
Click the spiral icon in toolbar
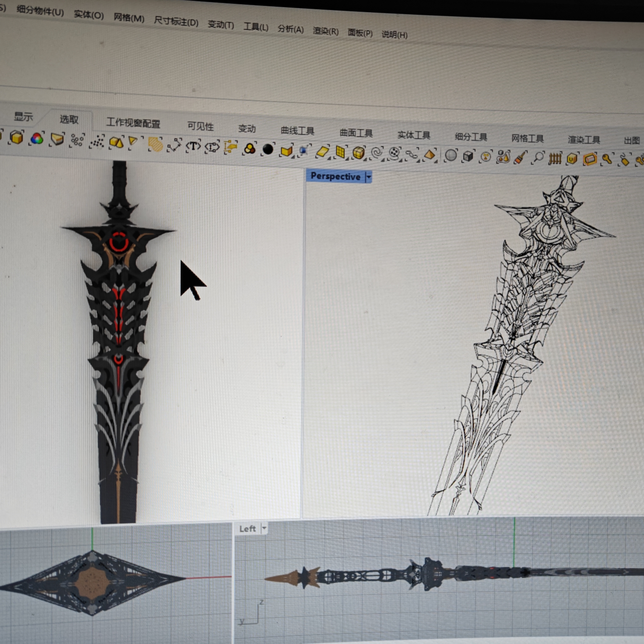[377, 153]
